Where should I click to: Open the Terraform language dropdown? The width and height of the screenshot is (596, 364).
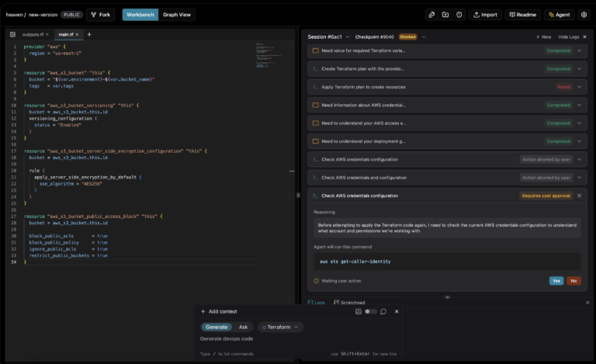pos(280,328)
